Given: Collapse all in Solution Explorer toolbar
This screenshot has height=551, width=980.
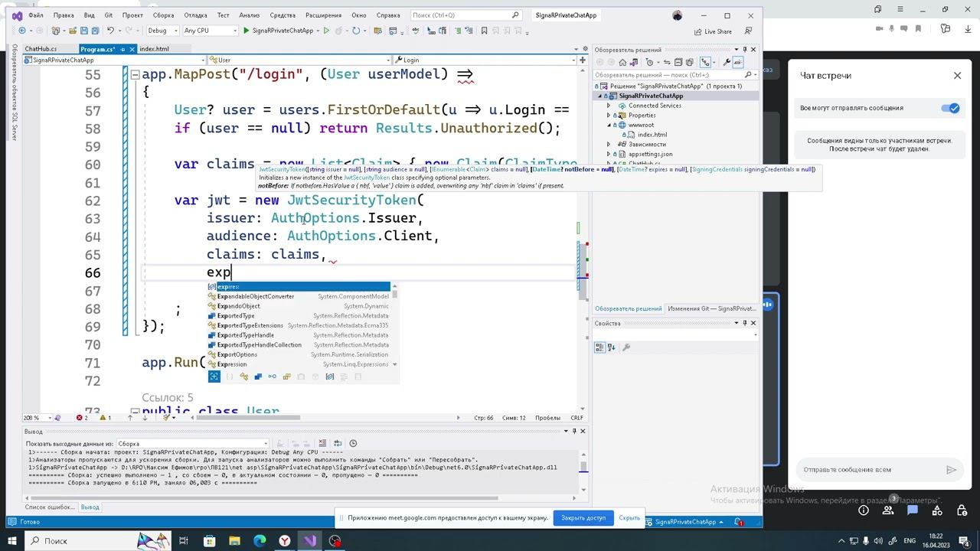Looking at the screenshot, I should [x=678, y=62].
